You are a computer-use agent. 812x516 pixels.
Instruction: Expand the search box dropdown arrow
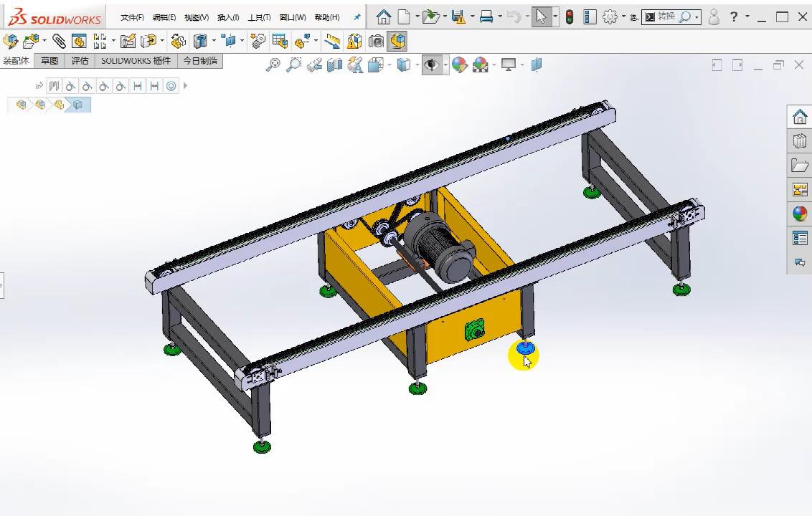(697, 17)
